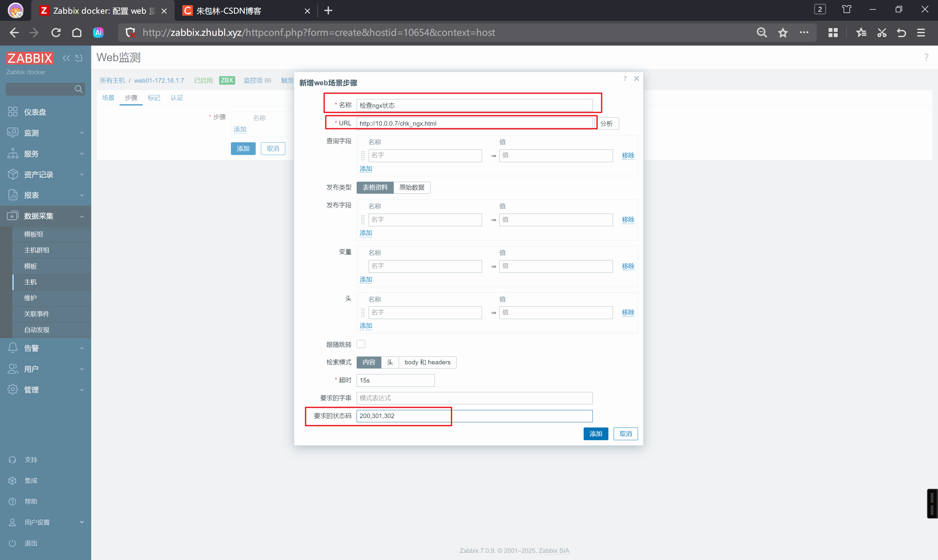Go to browser home page icon
This screenshot has height=560, width=938.
(77, 33)
